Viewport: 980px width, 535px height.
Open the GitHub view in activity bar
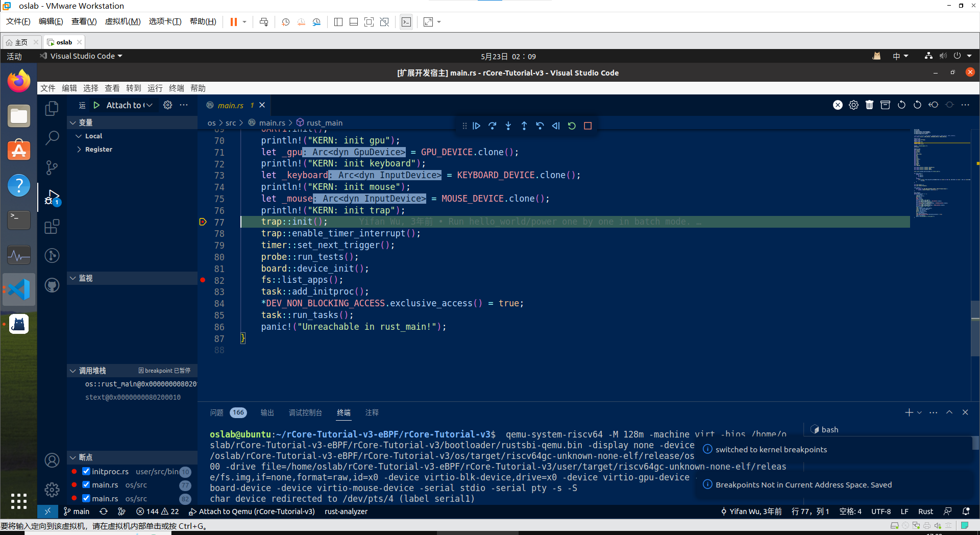(52, 285)
